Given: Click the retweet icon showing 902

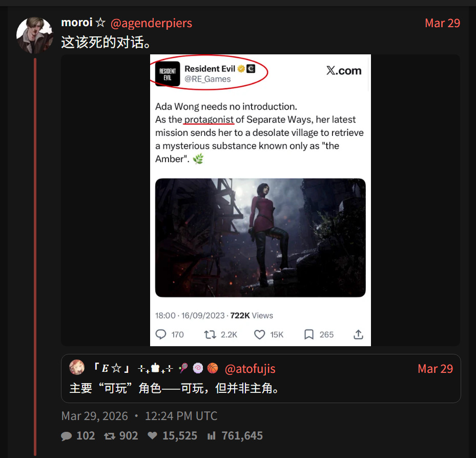Looking at the screenshot, I should pos(110,436).
